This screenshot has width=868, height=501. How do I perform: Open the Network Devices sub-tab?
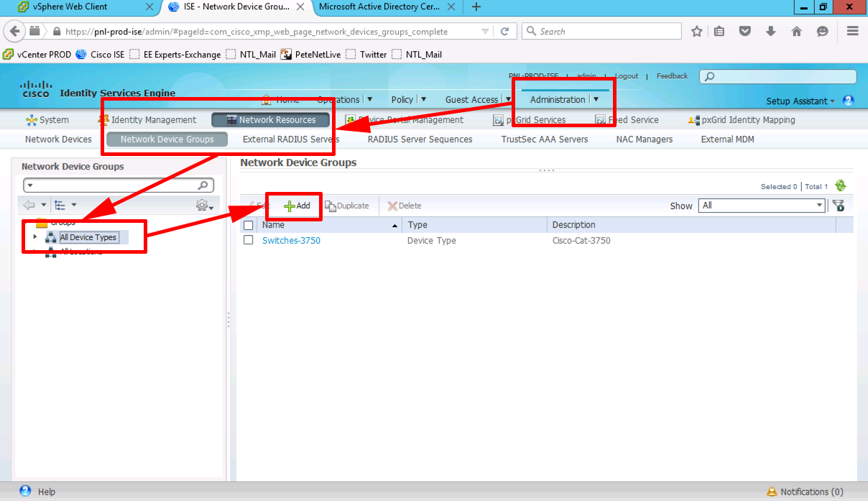58,139
